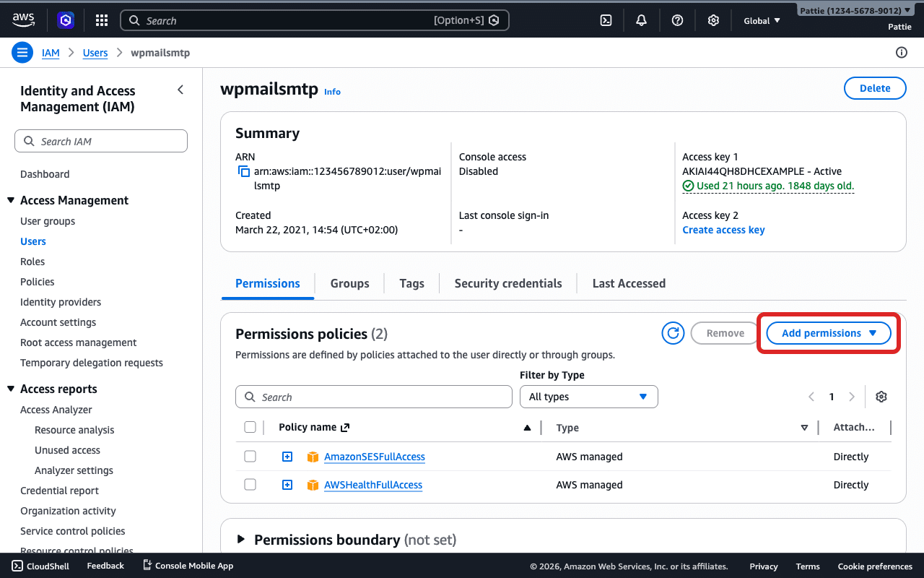
Task: Expand the Permissions boundary section
Action: [241, 540]
